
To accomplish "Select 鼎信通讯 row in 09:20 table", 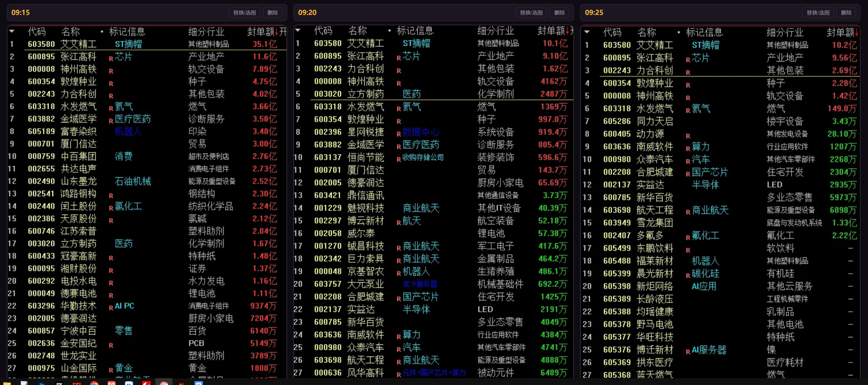I will click(x=434, y=195).
